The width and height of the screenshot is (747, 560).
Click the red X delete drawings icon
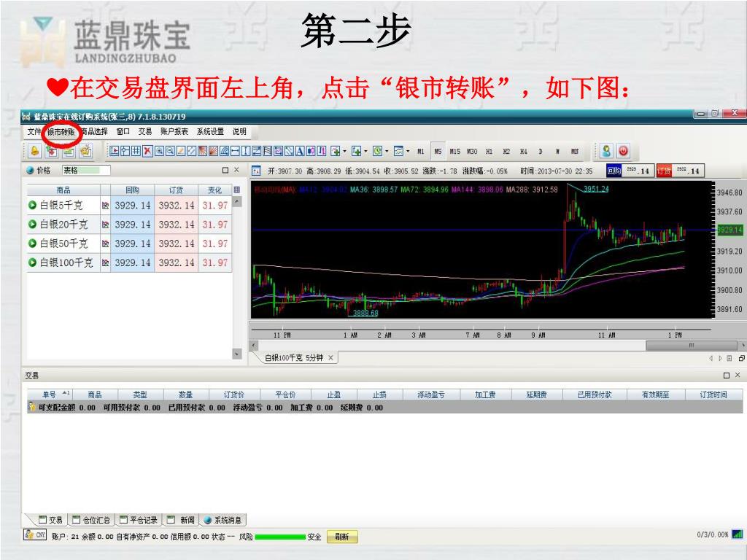(147, 151)
